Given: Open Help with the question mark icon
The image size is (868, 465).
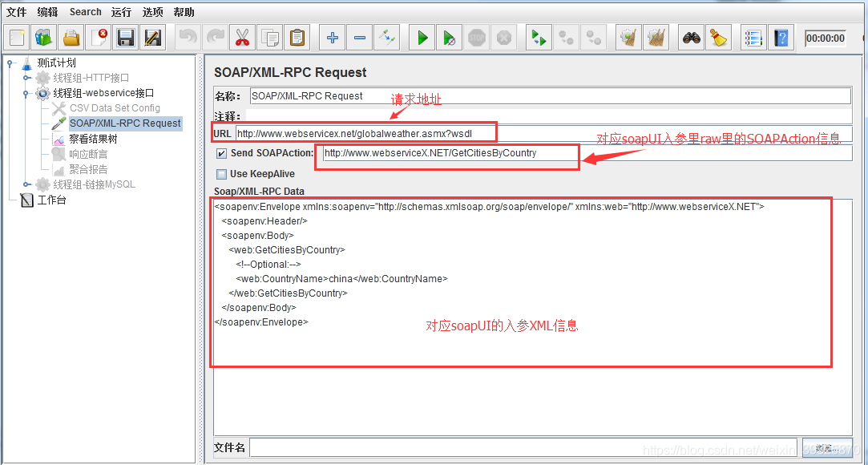Looking at the screenshot, I should [x=781, y=38].
